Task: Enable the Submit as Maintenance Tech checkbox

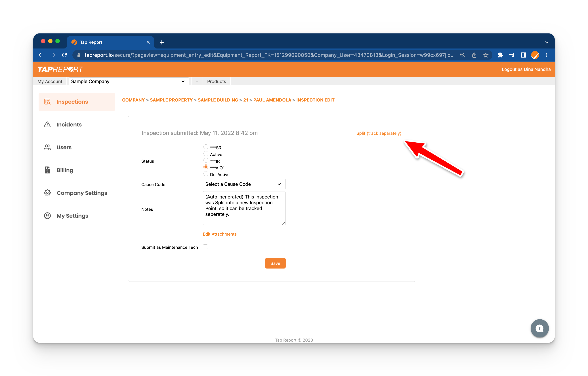Action: 205,247
